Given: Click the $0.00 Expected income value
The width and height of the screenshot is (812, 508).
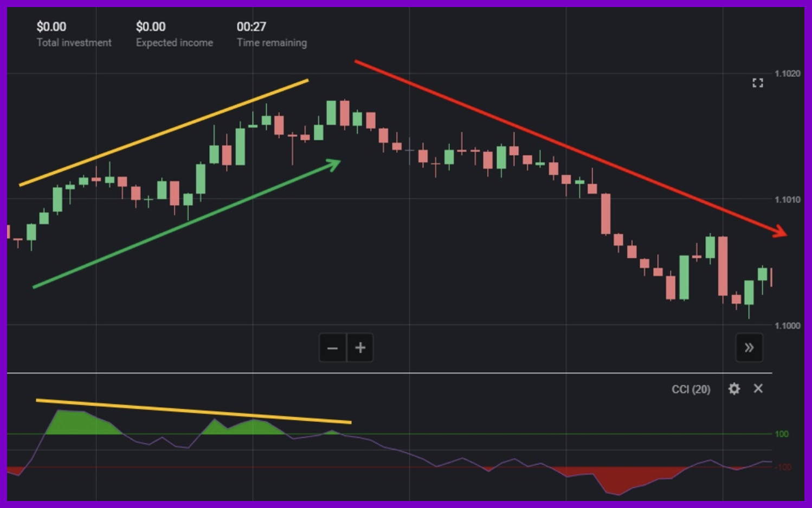Looking at the screenshot, I should (x=151, y=27).
